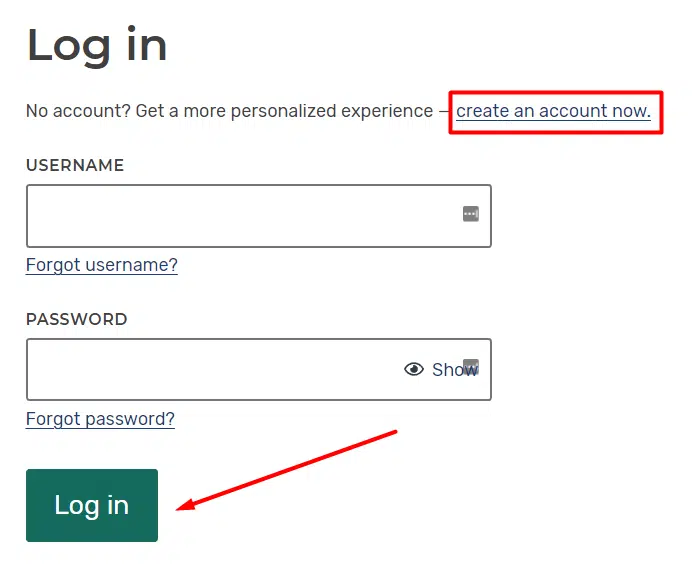Click the PASSWORD field label

(77, 320)
